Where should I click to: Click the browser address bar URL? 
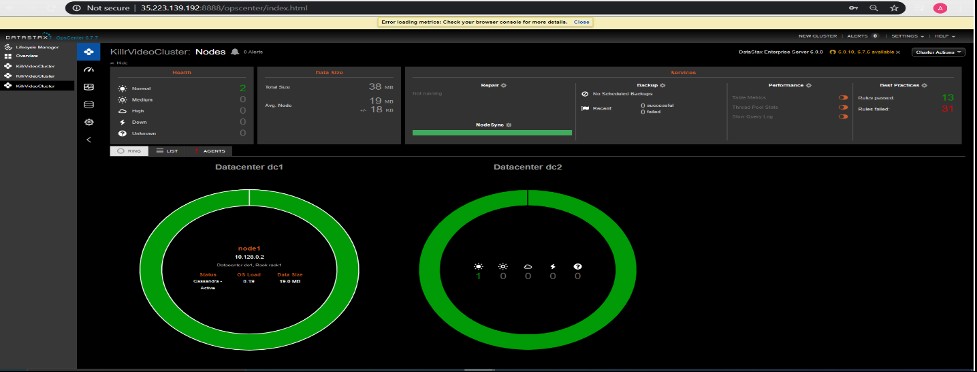pyautogui.click(x=224, y=8)
